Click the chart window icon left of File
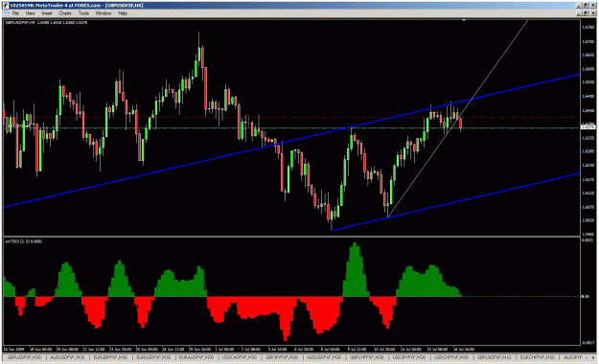This screenshot has height=364, width=599. (6, 13)
